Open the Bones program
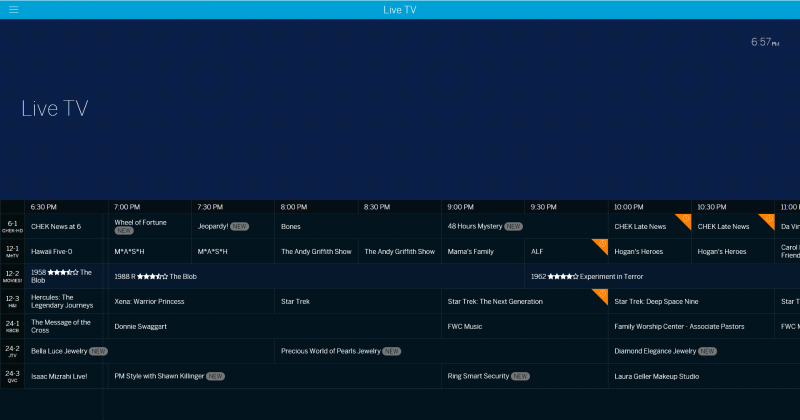The height and width of the screenshot is (420, 800). coord(358,227)
